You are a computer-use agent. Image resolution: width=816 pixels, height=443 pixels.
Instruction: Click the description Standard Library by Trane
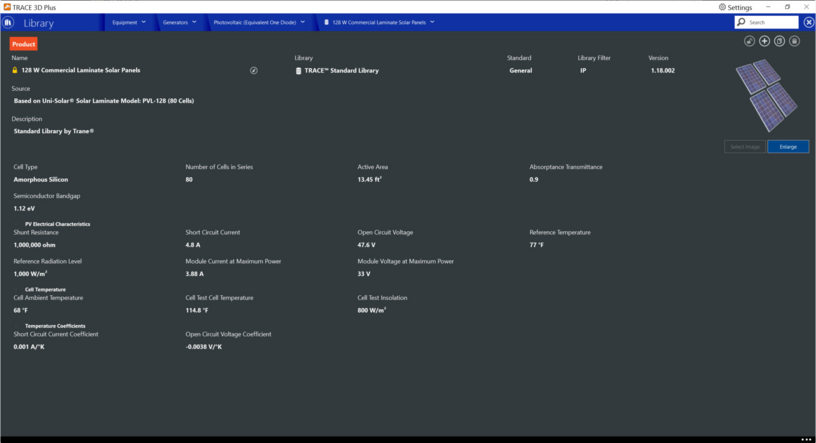(54, 131)
